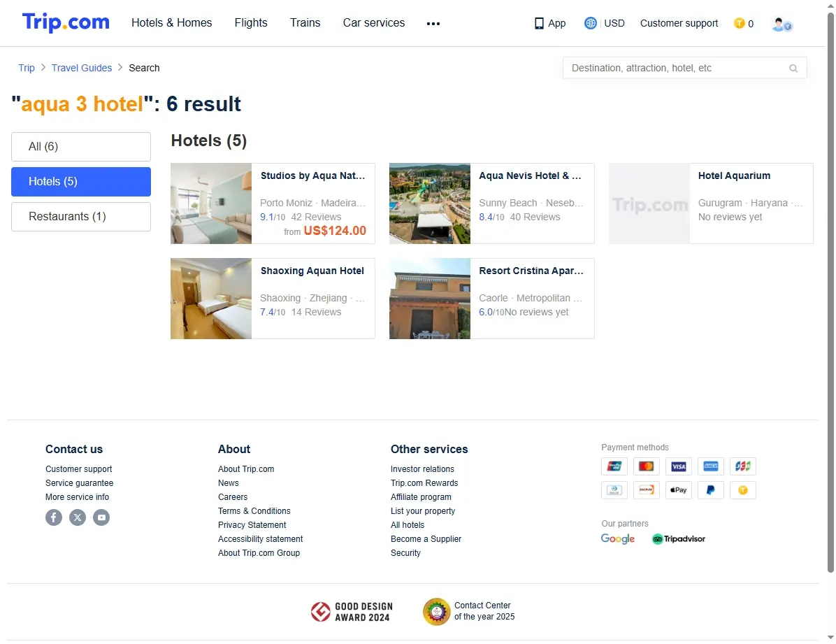
Task: Click the Mastercard payment icon
Action: point(646,466)
